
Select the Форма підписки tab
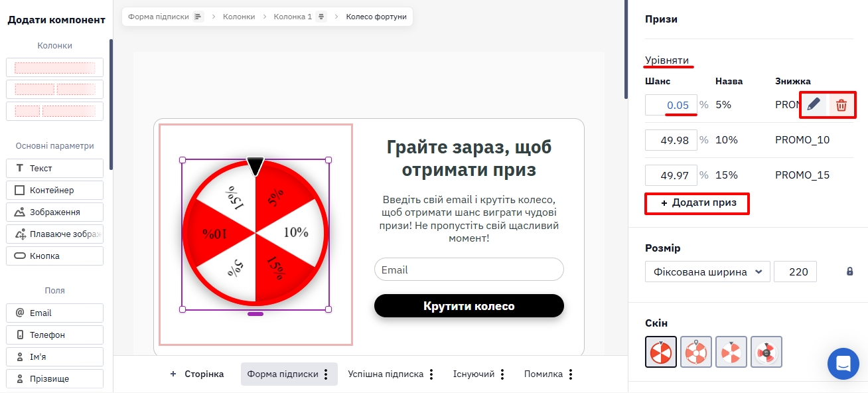[x=283, y=374]
